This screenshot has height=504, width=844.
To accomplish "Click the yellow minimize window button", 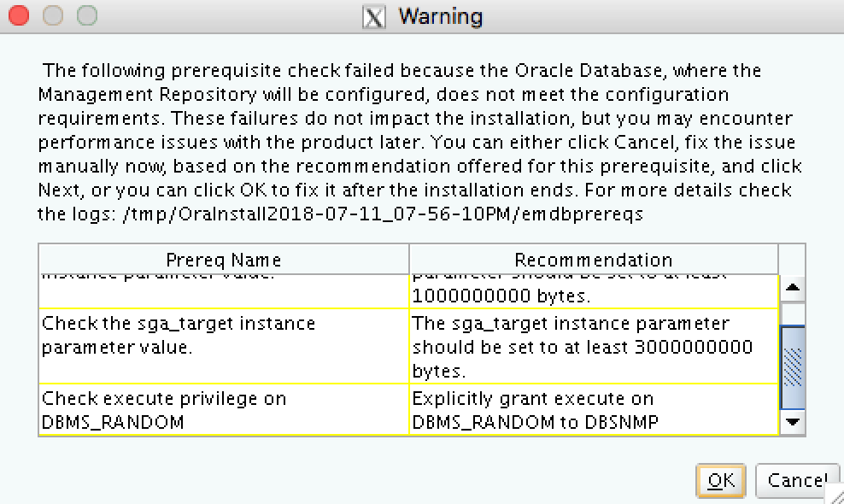I will (x=52, y=15).
